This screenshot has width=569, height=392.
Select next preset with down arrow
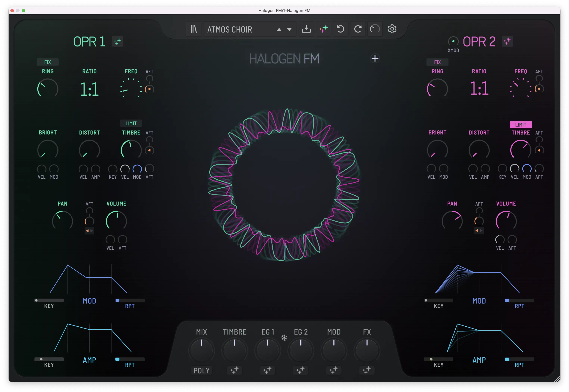coord(289,30)
